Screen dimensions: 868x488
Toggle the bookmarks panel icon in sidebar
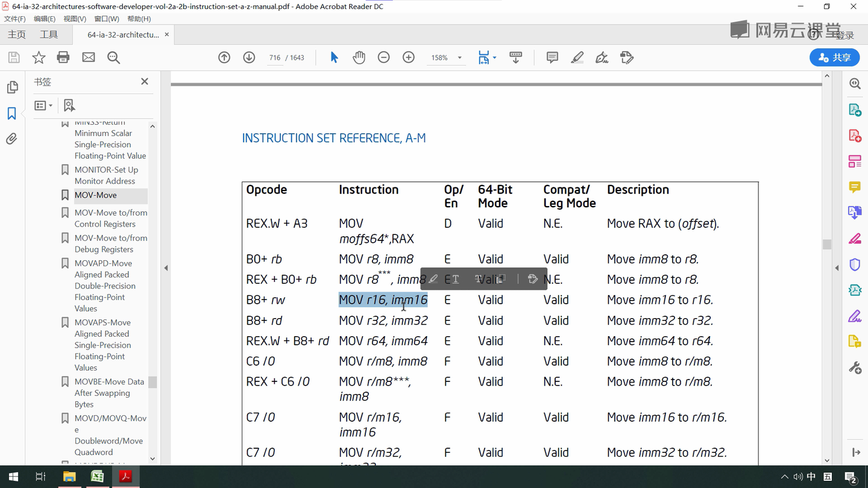pos(11,113)
